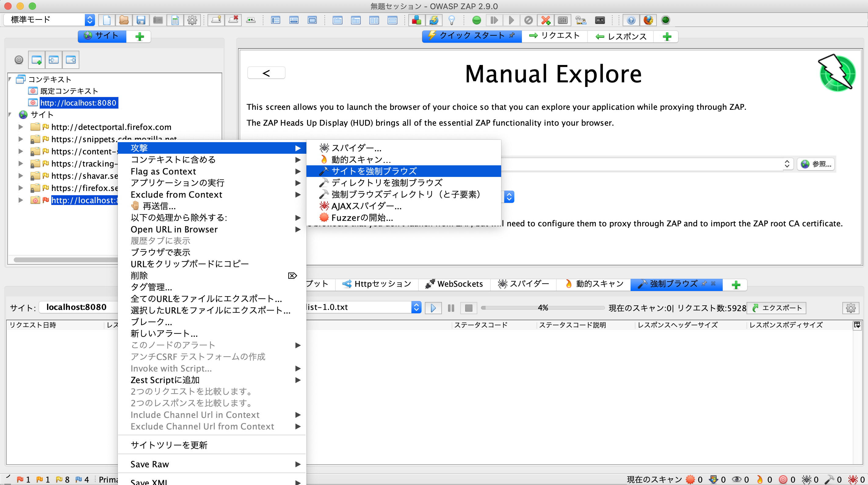Image resolution: width=868 pixels, height=485 pixels.
Task: Select サイトを強制ブラウズ from attack submenu
Action: point(403,171)
